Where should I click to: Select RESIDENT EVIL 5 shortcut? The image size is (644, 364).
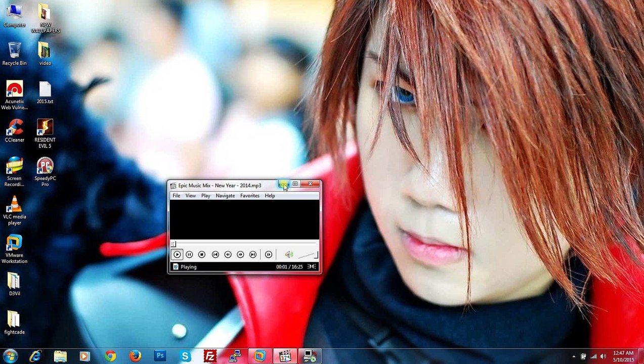(x=45, y=134)
